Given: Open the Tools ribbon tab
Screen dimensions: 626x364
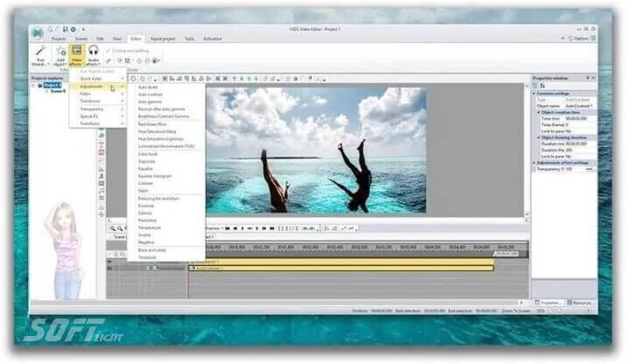Looking at the screenshot, I should click(x=189, y=38).
